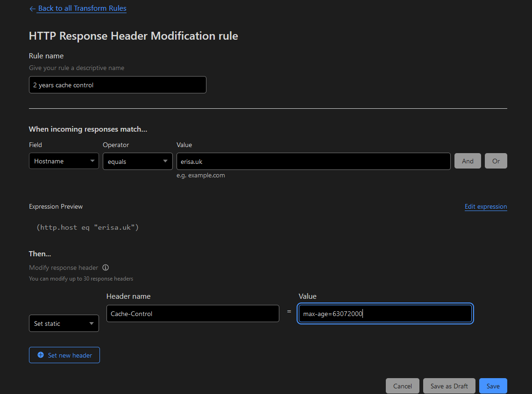Click the e.g. example.com hint text
Viewport: 532px width, 394px height.
click(x=201, y=176)
